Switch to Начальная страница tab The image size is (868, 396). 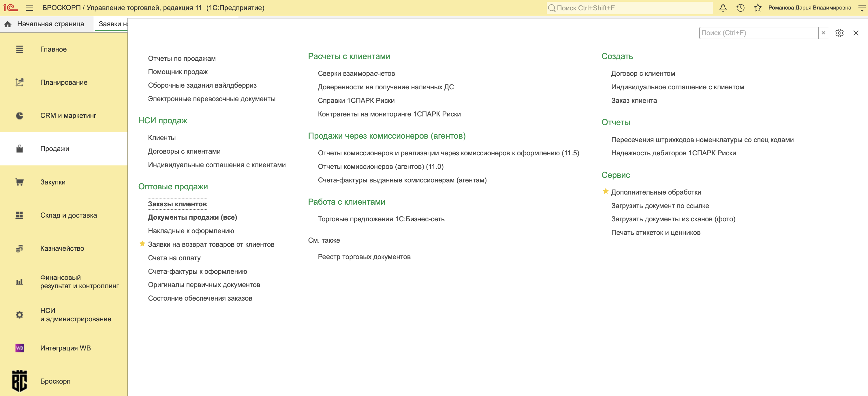click(47, 24)
